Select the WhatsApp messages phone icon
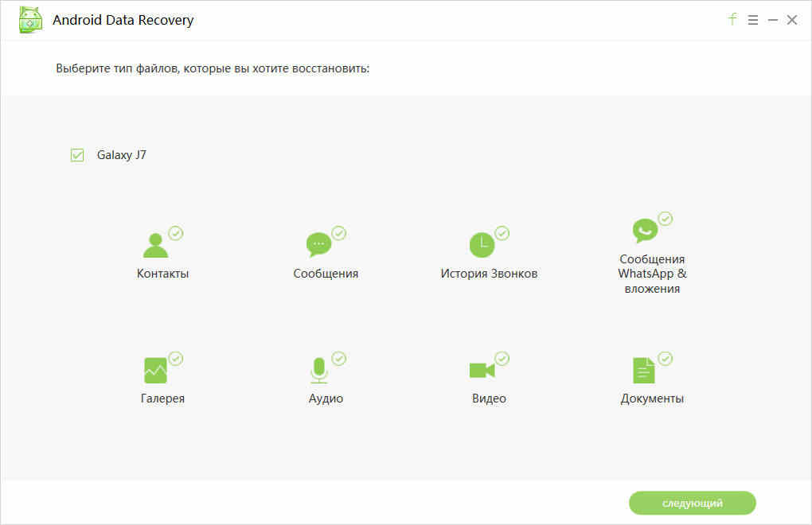812x525 pixels. point(645,231)
